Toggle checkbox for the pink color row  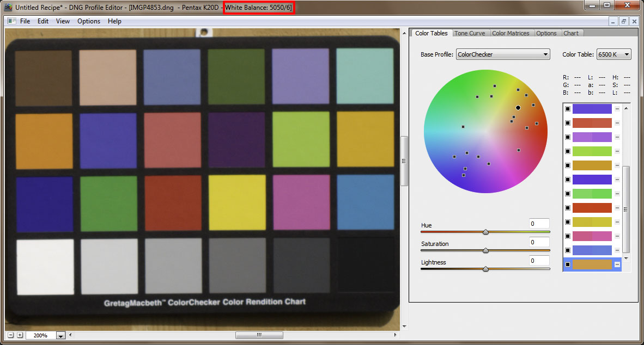point(568,236)
